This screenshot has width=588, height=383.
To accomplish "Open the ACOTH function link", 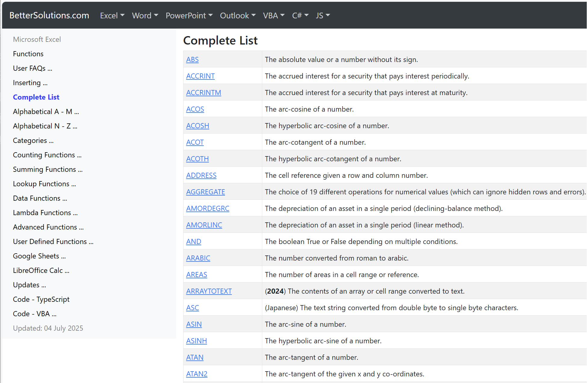I will point(197,159).
